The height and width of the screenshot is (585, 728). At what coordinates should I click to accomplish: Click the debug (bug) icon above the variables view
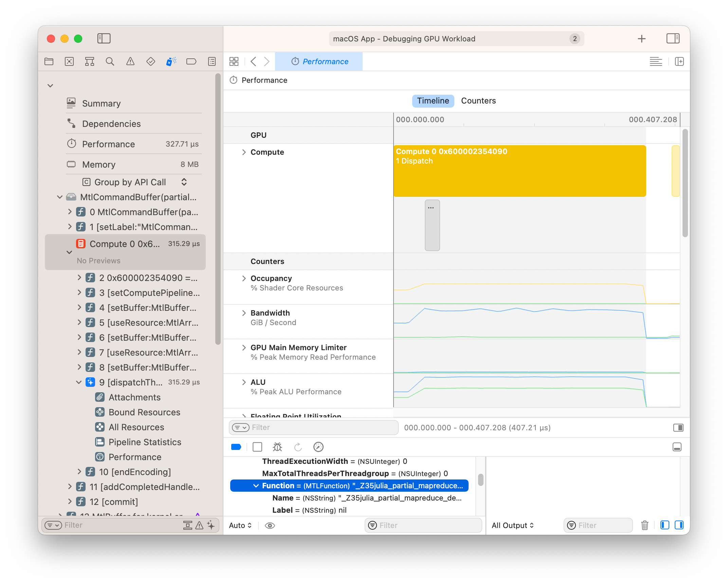click(277, 447)
